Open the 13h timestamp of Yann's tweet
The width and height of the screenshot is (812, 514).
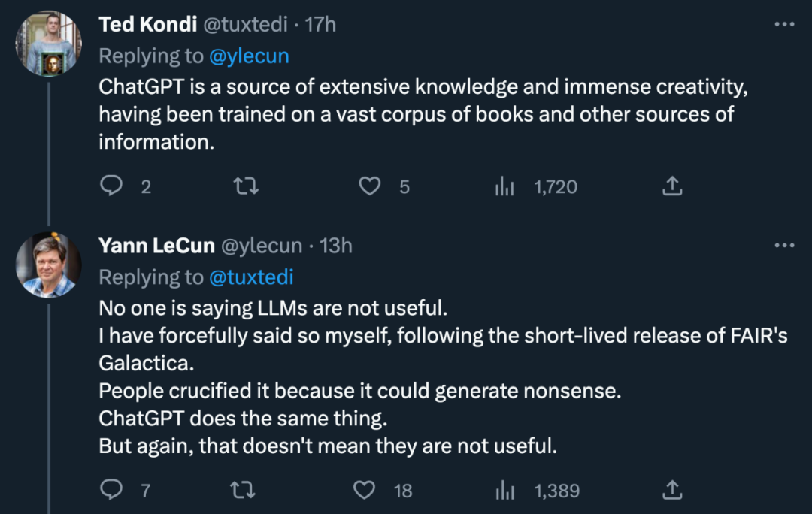pyautogui.click(x=336, y=246)
